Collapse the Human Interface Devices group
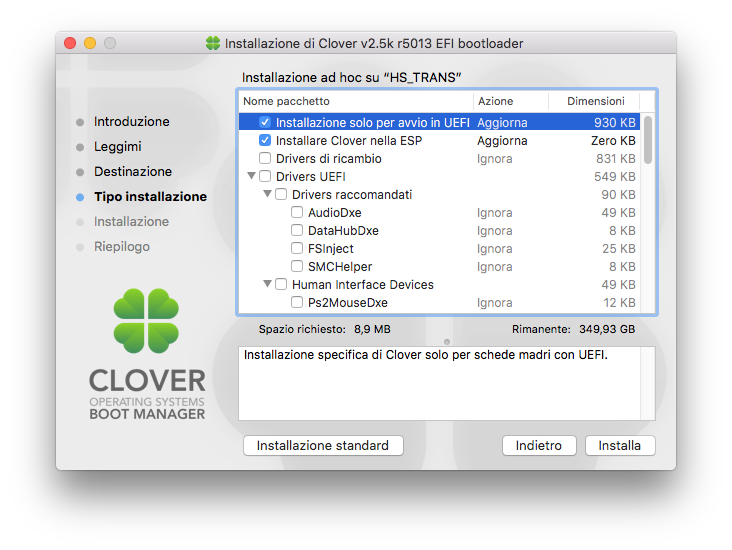The height and width of the screenshot is (550, 732). (267, 284)
